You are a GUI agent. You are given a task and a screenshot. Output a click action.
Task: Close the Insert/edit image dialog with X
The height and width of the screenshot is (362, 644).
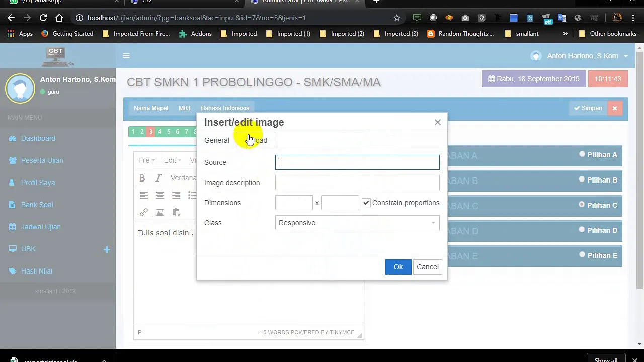tap(438, 122)
